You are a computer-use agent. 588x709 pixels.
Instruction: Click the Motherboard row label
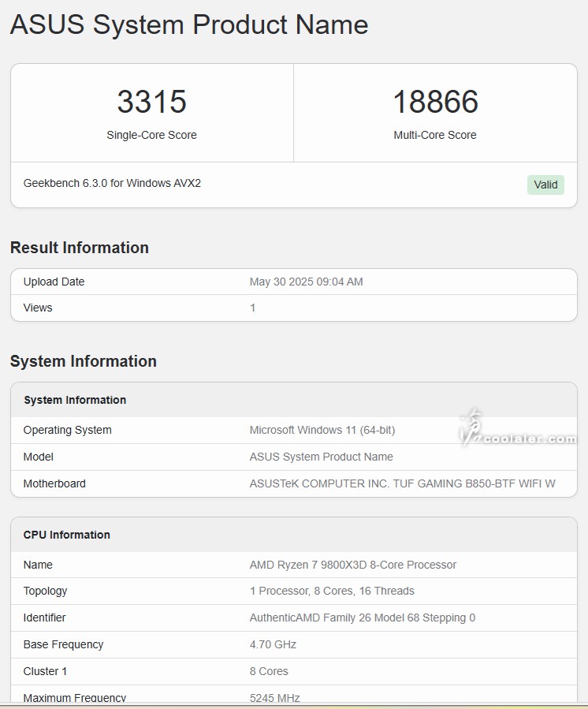(54, 483)
